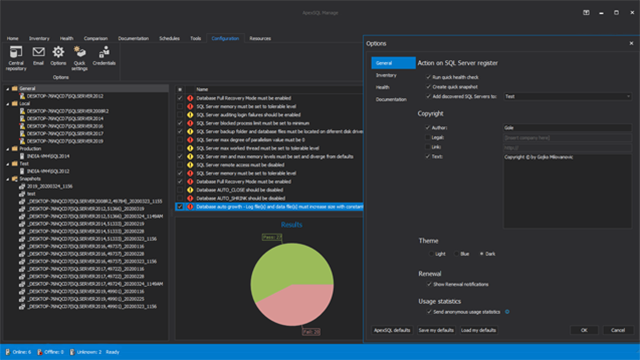Click red icon for max degree of parallelism rule
This screenshot has width=640, height=360.
pos(190,140)
